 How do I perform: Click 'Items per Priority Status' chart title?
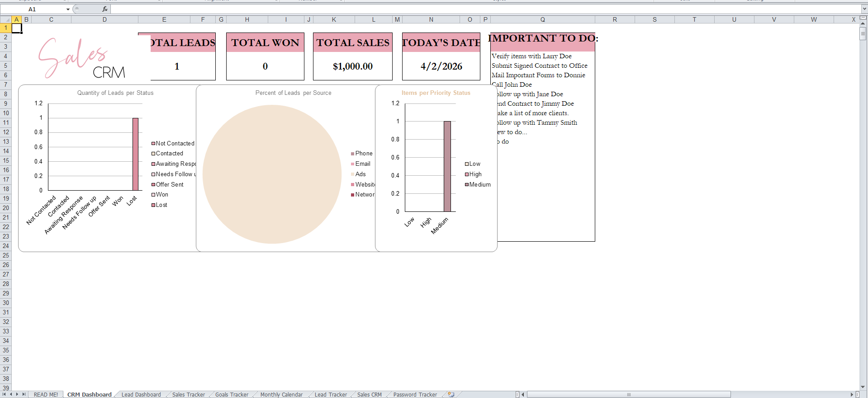[436, 93]
